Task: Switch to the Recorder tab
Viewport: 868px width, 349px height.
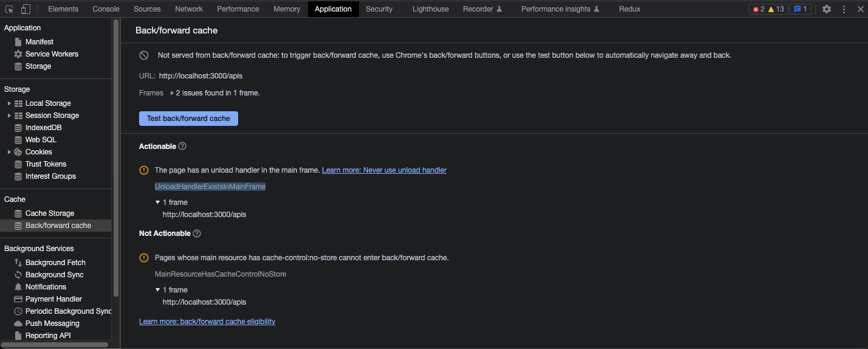Action: tap(483, 9)
